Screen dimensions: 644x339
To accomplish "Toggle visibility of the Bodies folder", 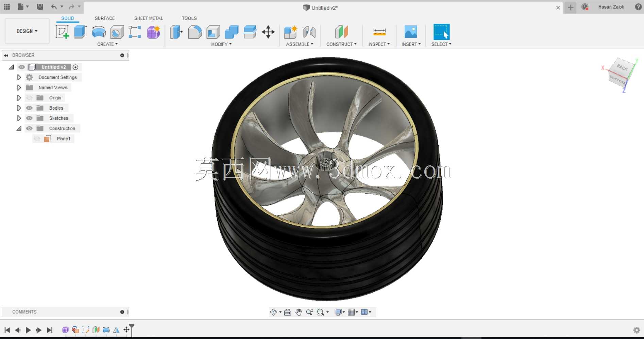I will coord(30,108).
